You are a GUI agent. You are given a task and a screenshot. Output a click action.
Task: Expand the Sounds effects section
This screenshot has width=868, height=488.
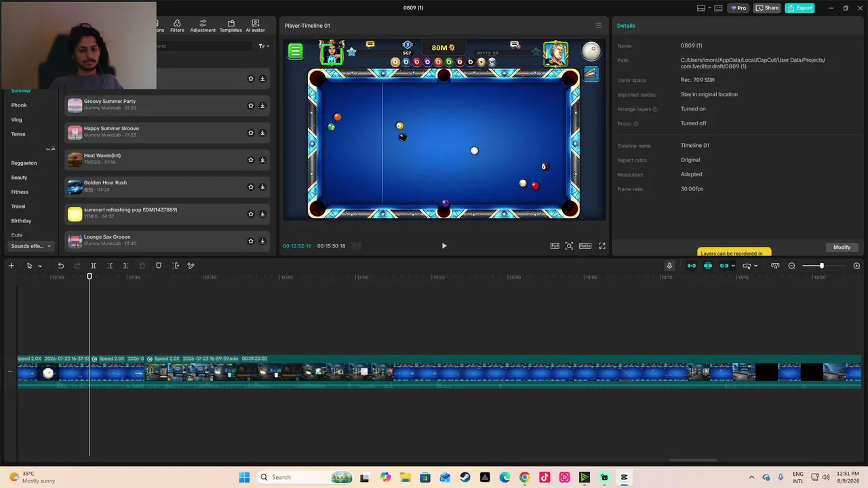(31, 246)
